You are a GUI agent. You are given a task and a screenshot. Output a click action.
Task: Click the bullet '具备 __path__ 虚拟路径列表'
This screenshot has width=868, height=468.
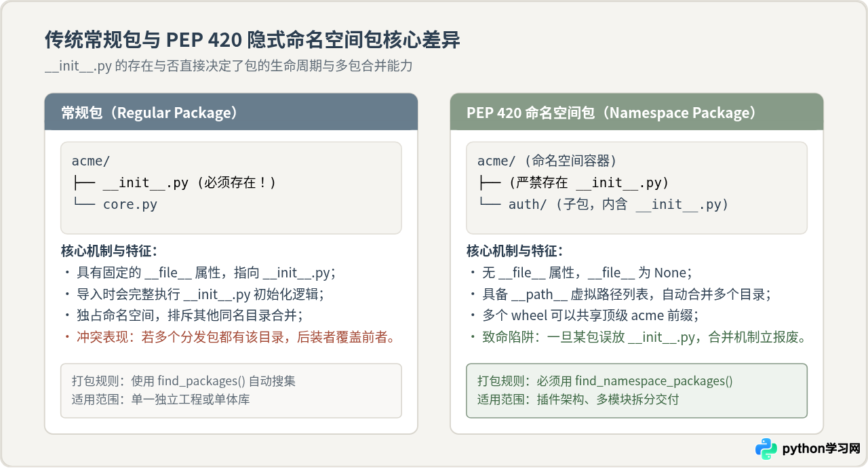(620, 294)
